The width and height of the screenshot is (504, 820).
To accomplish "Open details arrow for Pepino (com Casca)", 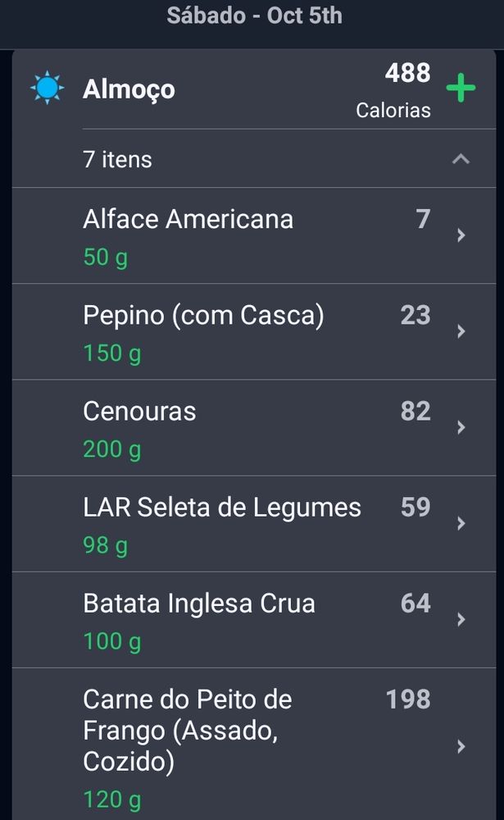I will 461,331.
